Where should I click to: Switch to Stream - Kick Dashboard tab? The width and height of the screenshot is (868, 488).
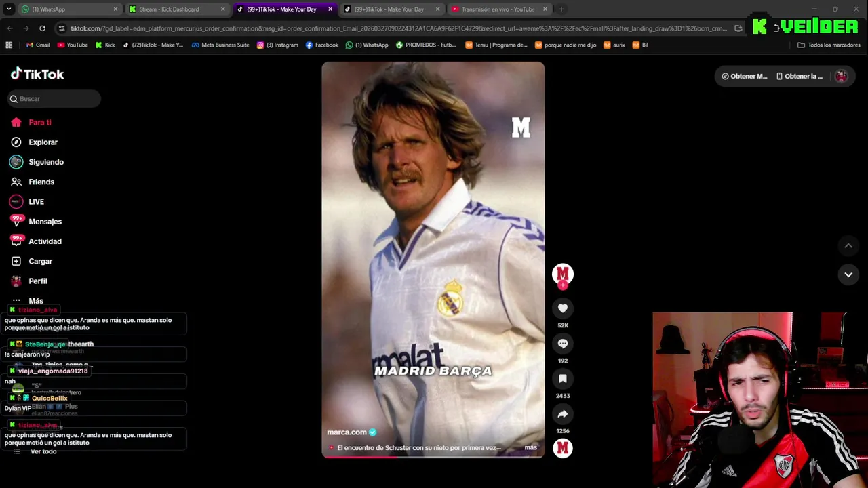[178, 9]
